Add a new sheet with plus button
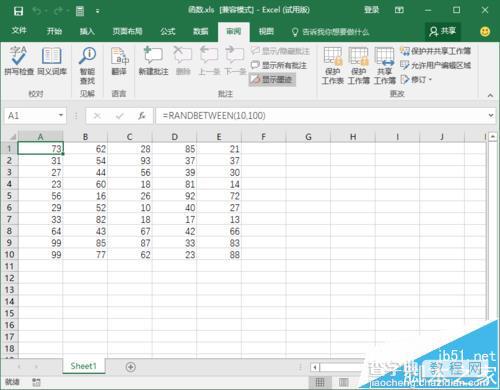The height and width of the screenshot is (390, 500). click(131, 367)
